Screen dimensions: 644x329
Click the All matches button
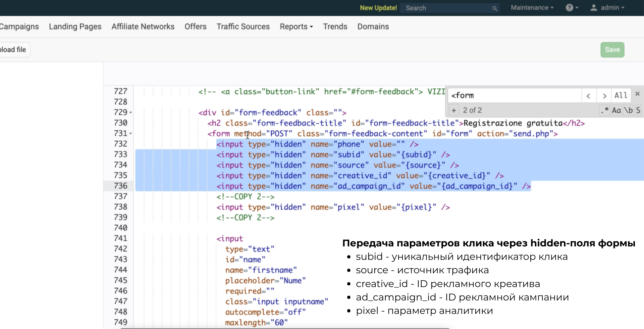pyautogui.click(x=621, y=96)
